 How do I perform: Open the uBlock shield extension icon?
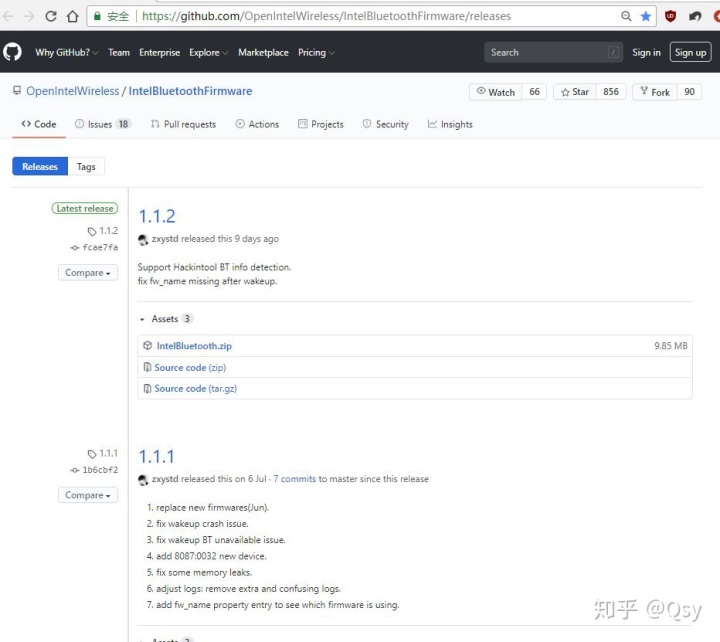tap(670, 16)
